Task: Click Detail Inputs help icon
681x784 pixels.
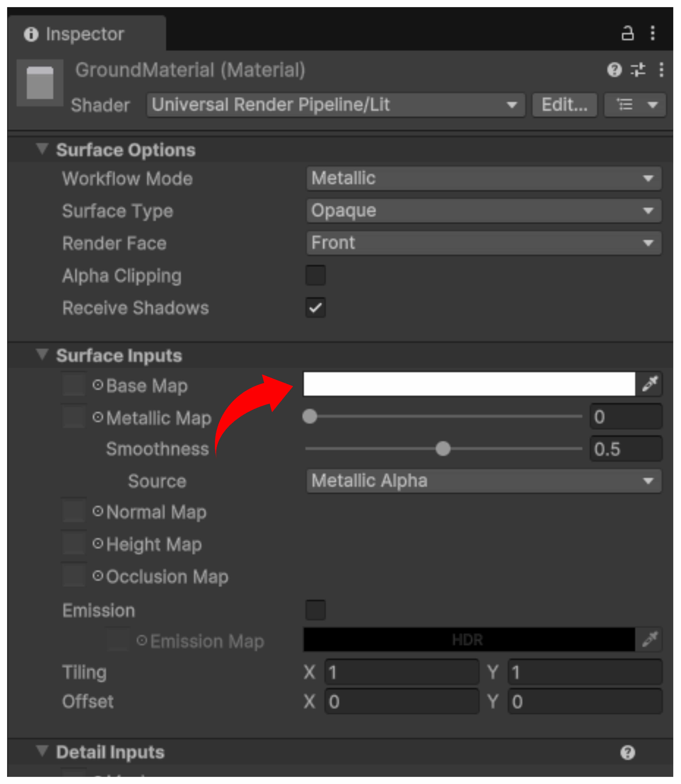Action: [627, 752]
